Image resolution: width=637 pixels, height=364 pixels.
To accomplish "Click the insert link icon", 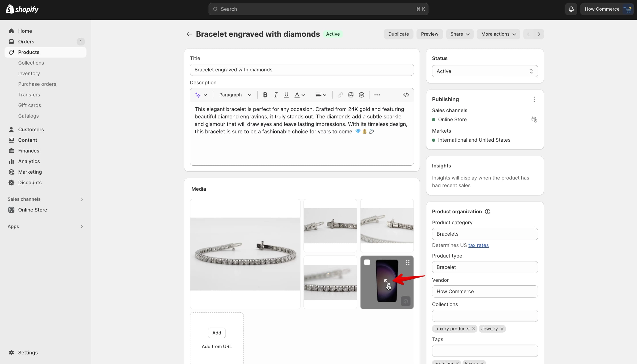I will (340, 95).
